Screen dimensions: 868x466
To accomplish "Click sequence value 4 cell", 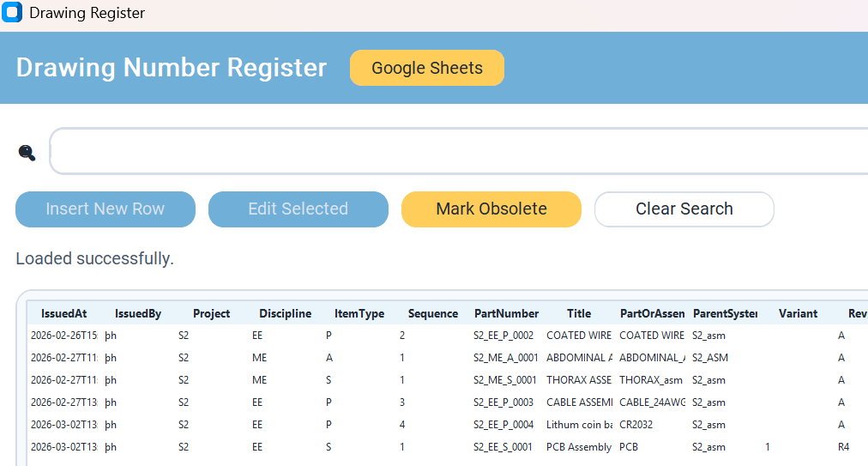I will click(x=402, y=425).
